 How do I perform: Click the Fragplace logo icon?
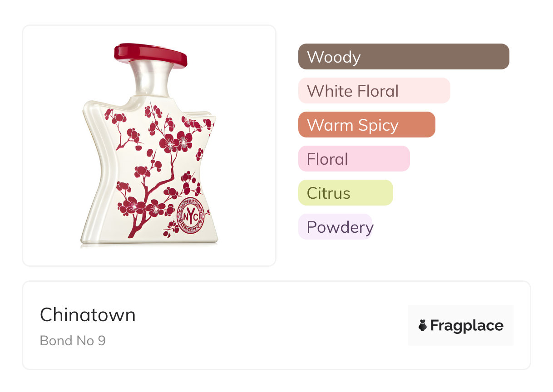(x=423, y=325)
